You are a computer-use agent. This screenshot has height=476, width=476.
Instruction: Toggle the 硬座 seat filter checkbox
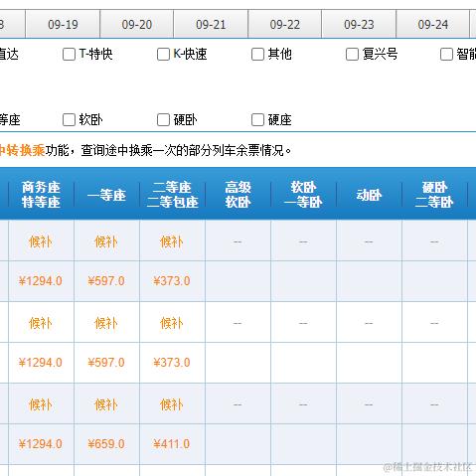[x=257, y=120]
